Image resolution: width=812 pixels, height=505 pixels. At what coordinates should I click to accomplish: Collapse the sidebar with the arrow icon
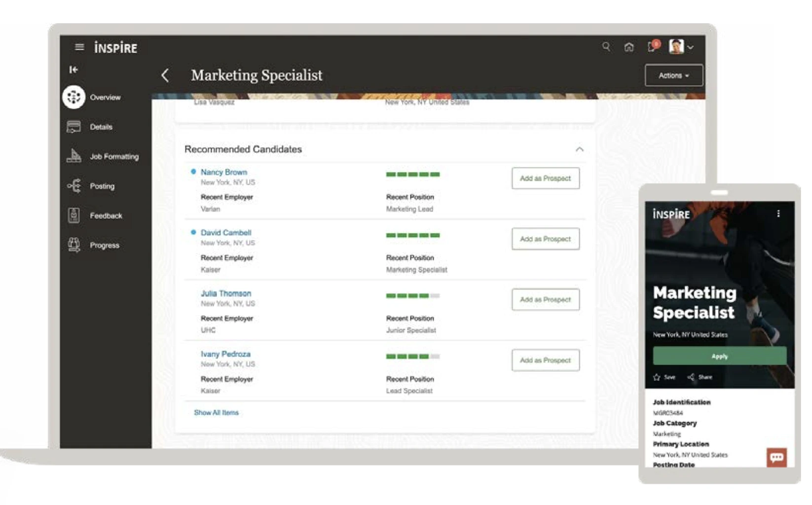[74, 70]
